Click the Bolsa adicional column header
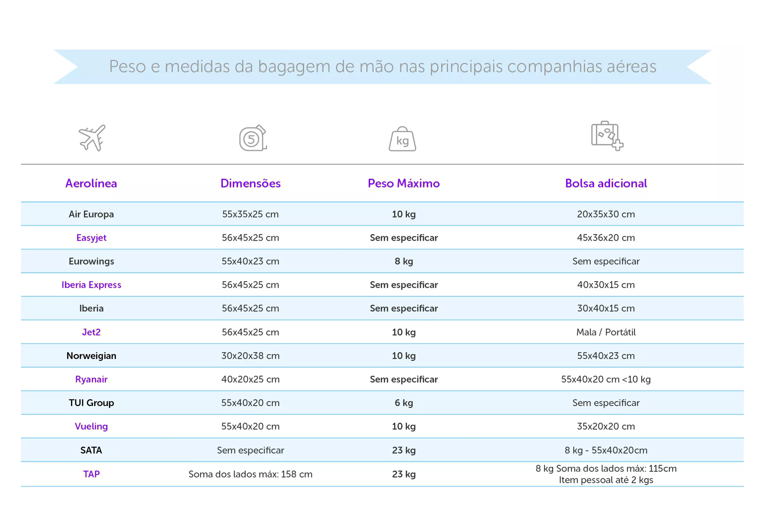765x532 pixels. coord(606,183)
